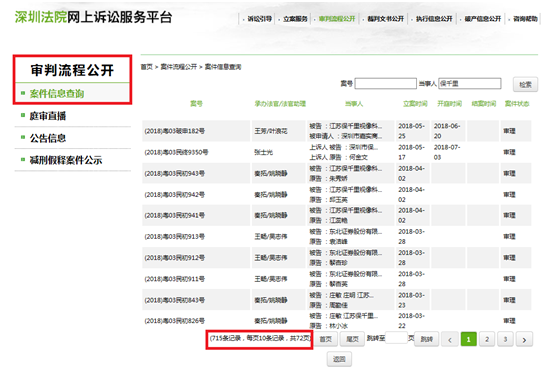Click the 尾页 last-page button
Viewport: 558px width, 373px height.
point(352,339)
